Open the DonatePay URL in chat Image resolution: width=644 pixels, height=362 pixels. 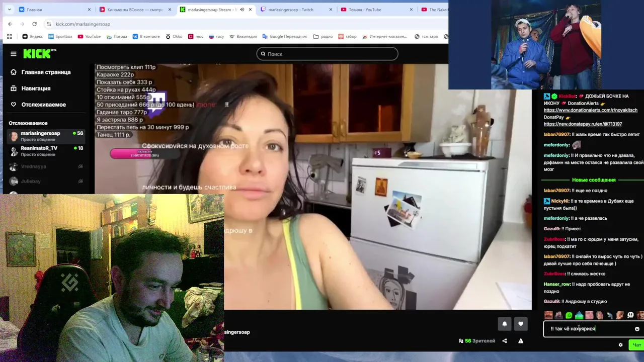[583, 124]
